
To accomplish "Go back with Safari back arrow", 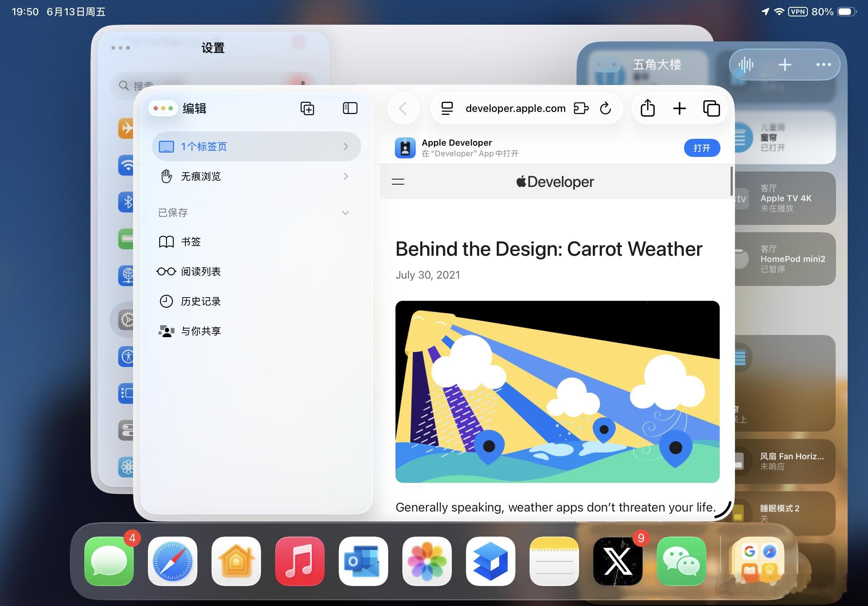I will pos(403,109).
